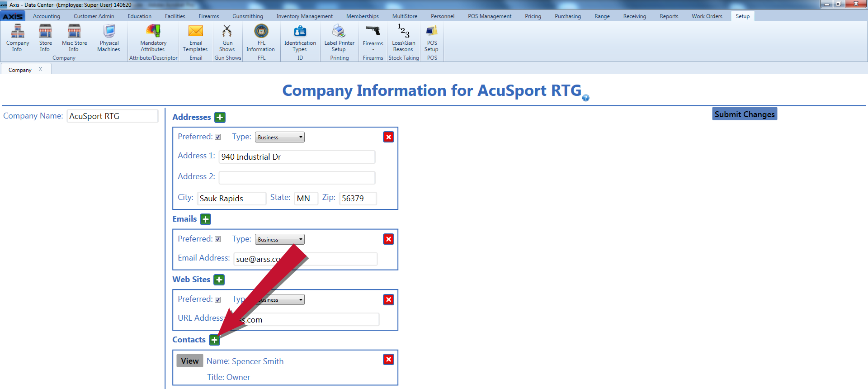The width and height of the screenshot is (868, 389).
Task: Open FFL Information
Action: pos(261,38)
